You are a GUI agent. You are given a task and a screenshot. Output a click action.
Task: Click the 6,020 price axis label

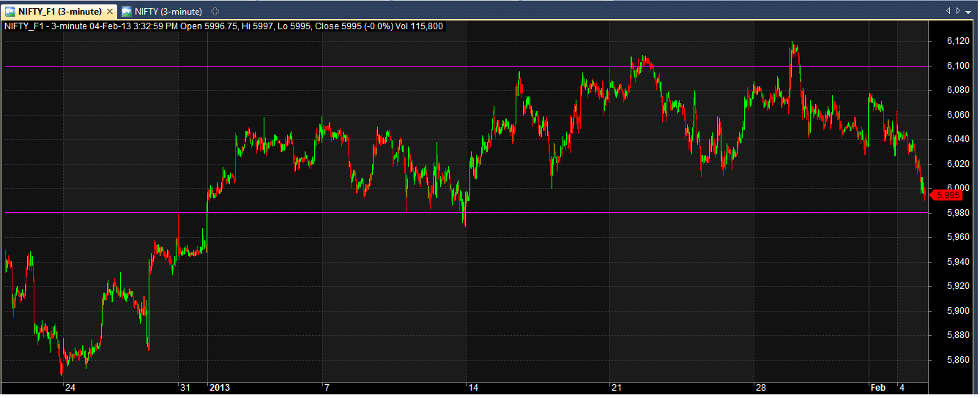(x=958, y=164)
